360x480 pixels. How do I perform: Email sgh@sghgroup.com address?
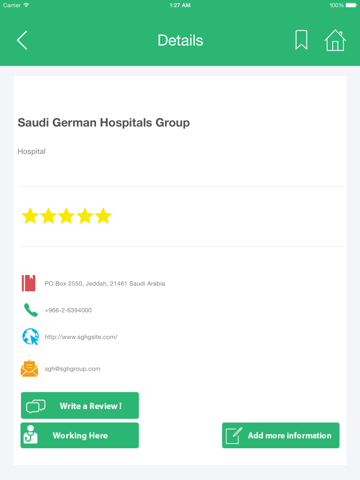pyautogui.click(x=73, y=369)
